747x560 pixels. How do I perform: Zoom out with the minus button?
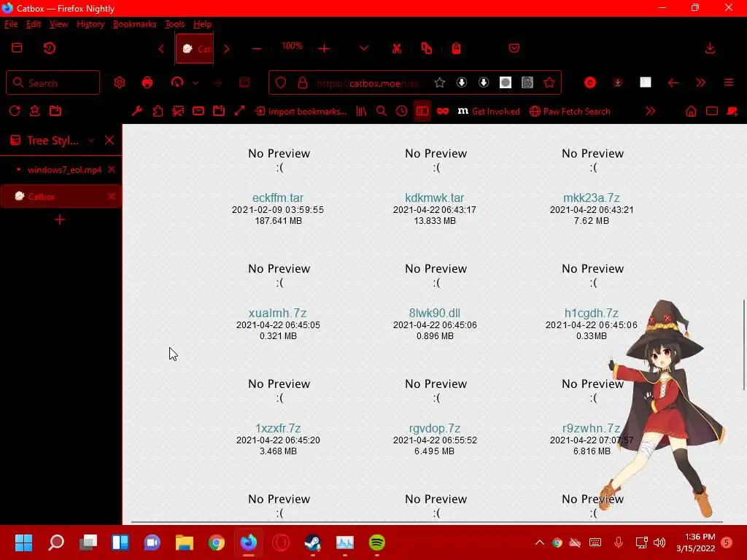pos(256,49)
